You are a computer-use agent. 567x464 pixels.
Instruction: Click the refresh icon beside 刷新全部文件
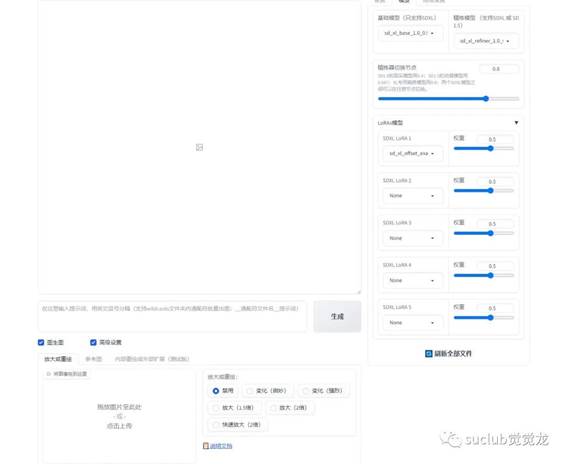click(x=428, y=354)
